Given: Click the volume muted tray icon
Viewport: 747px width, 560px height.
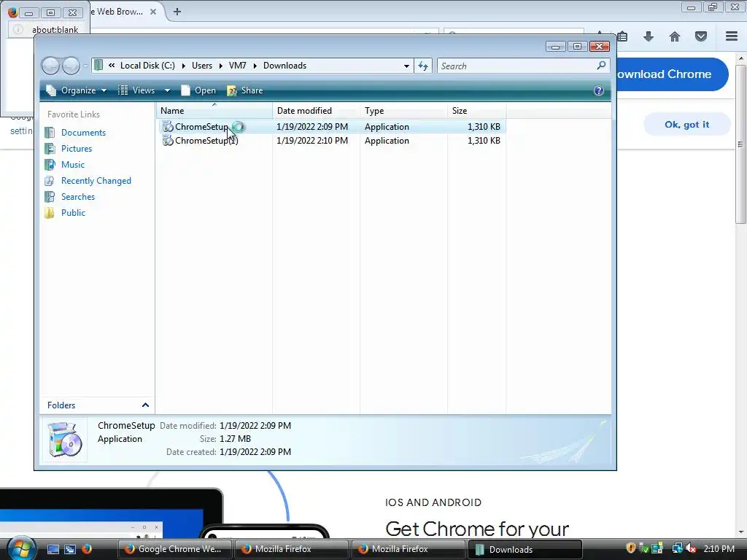Looking at the screenshot, I should click(692, 548).
